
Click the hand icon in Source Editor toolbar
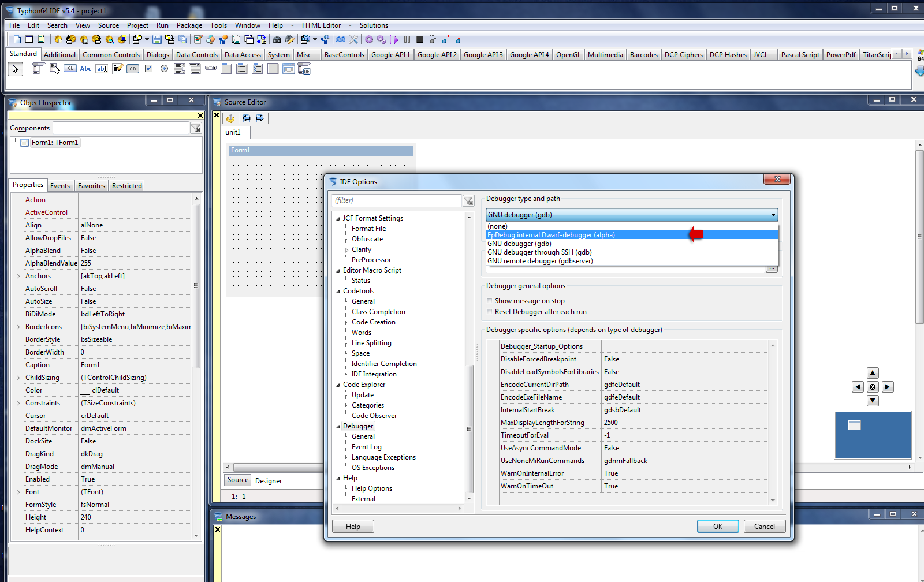pyautogui.click(x=230, y=118)
